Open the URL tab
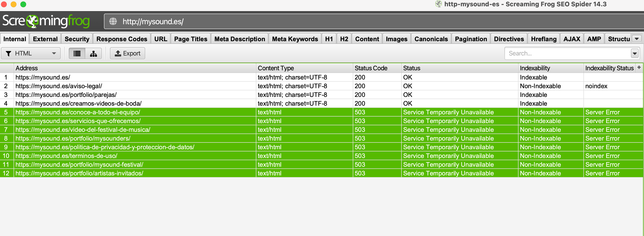Viewport: 644px width, 236px height. [x=161, y=39]
